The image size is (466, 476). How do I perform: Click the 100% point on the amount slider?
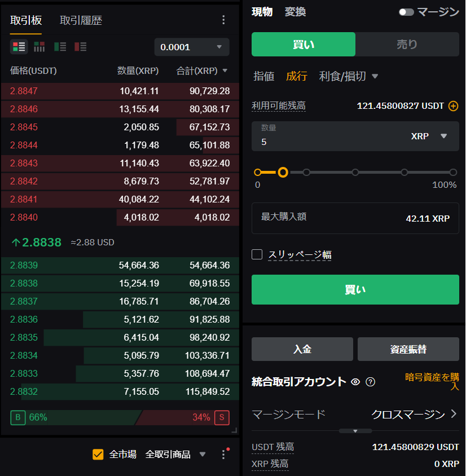pos(453,172)
